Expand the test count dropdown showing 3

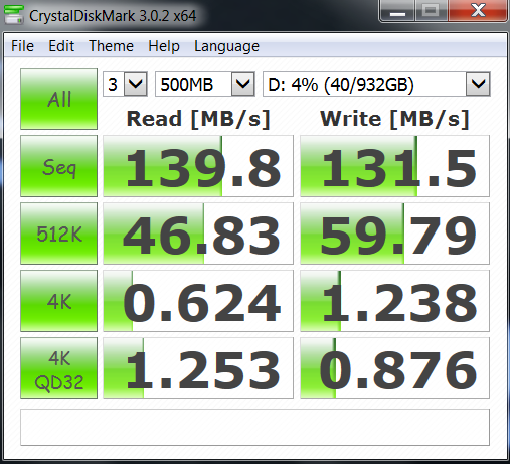coord(135,84)
